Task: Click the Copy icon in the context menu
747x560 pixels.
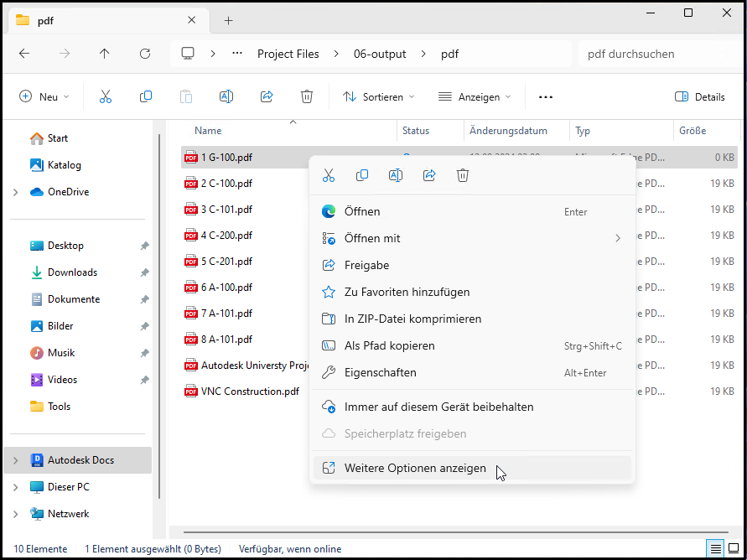Action: tap(362, 175)
